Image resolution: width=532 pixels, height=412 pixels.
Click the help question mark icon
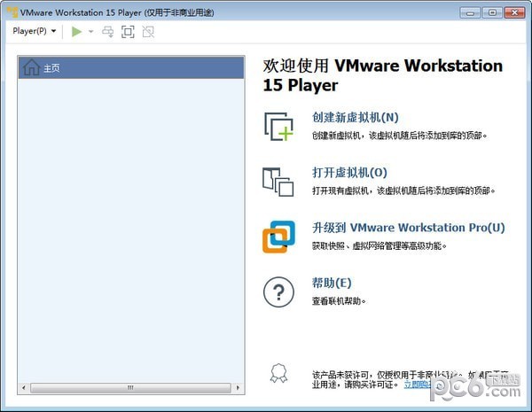(x=279, y=292)
